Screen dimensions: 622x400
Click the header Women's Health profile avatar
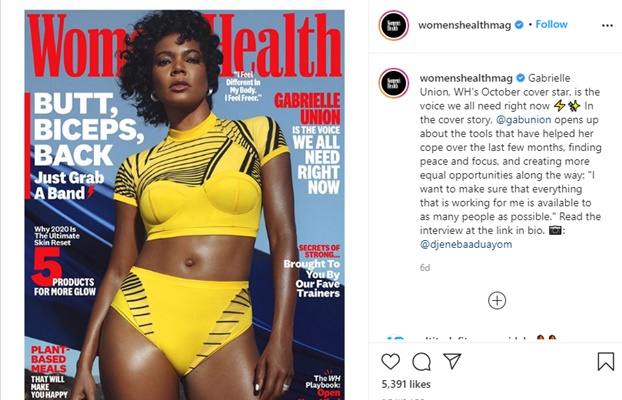(394, 25)
